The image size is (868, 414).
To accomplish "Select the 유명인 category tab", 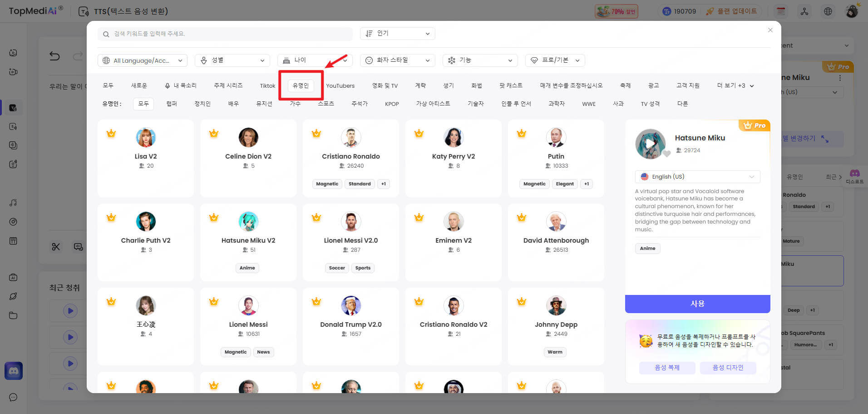I will tap(301, 85).
